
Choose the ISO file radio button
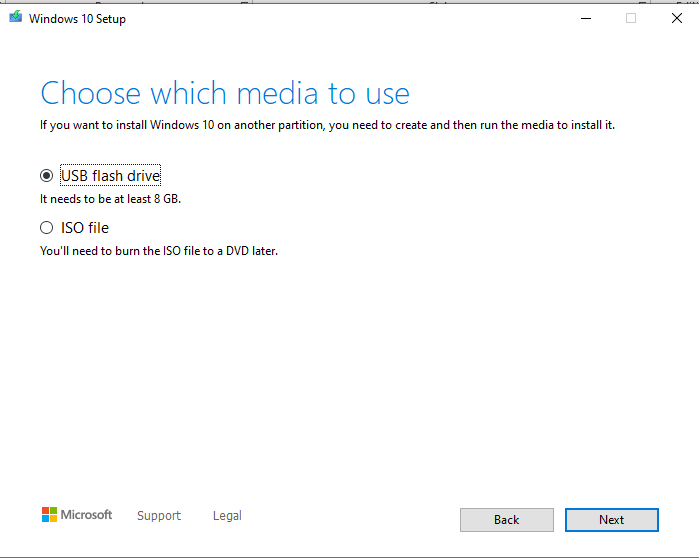click(x=46, y=228)
